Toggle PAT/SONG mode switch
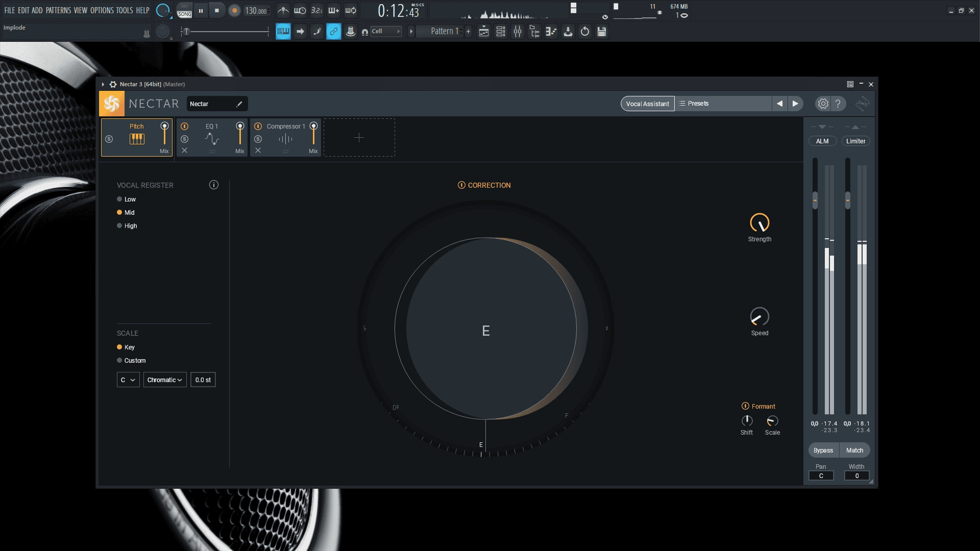The image size is (980, 551). 184,10
